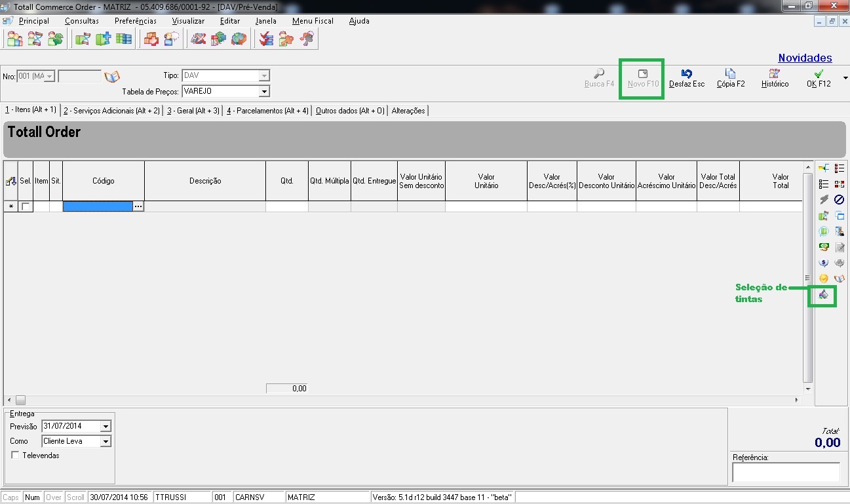Viewport: 850px width, 504px height.
Task: Click the blue prohibited circle icon in side panel
Action: 840,200
